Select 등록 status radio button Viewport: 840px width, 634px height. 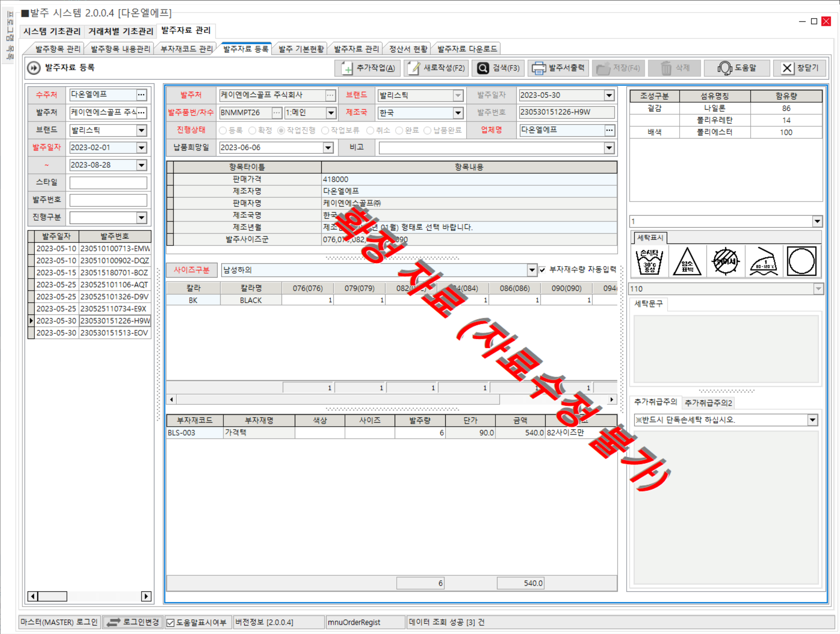coord(223,130)
